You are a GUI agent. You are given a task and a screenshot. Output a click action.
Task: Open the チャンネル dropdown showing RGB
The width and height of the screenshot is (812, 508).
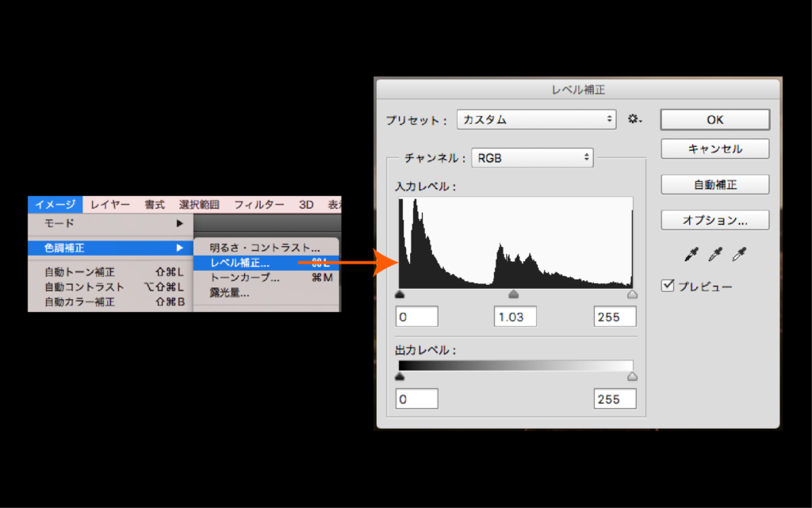pyautogui.click(x=531, y=157)
